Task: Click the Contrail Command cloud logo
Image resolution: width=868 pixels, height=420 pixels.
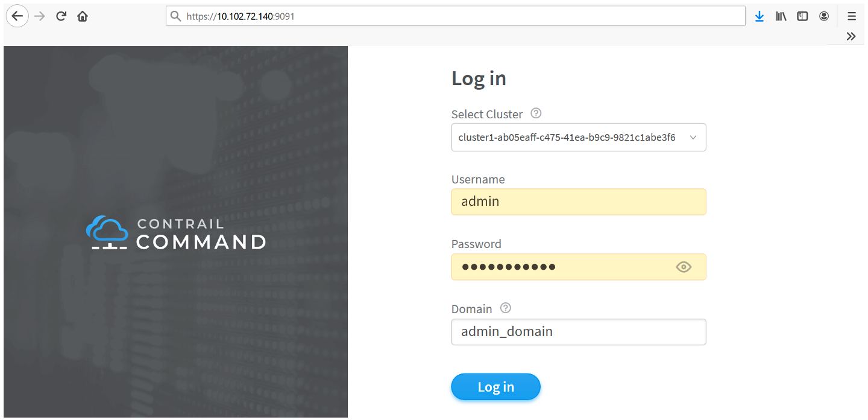Action: [107, 232]
